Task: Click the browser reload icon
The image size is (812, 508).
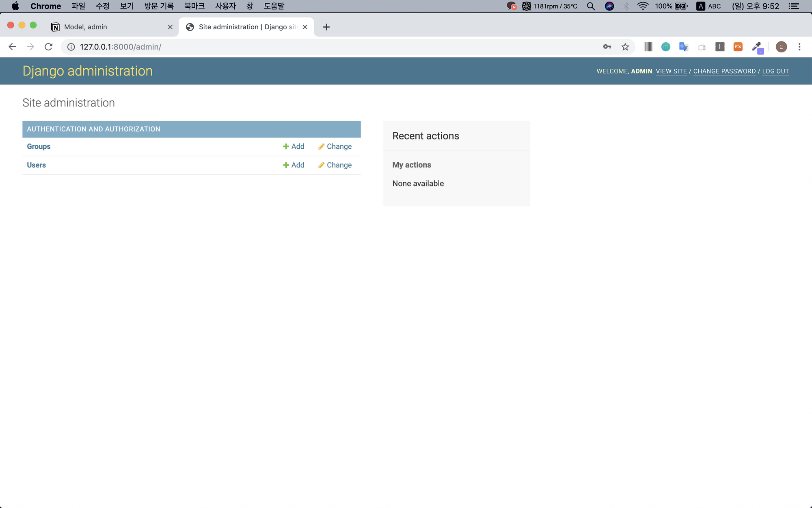Action: (49, 47)
